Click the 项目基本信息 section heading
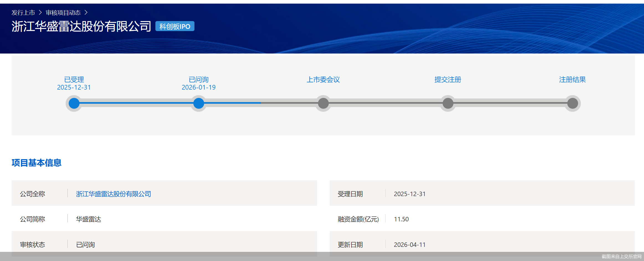The height and width of the screenshot is (261, 644). [x=37, y=163]
